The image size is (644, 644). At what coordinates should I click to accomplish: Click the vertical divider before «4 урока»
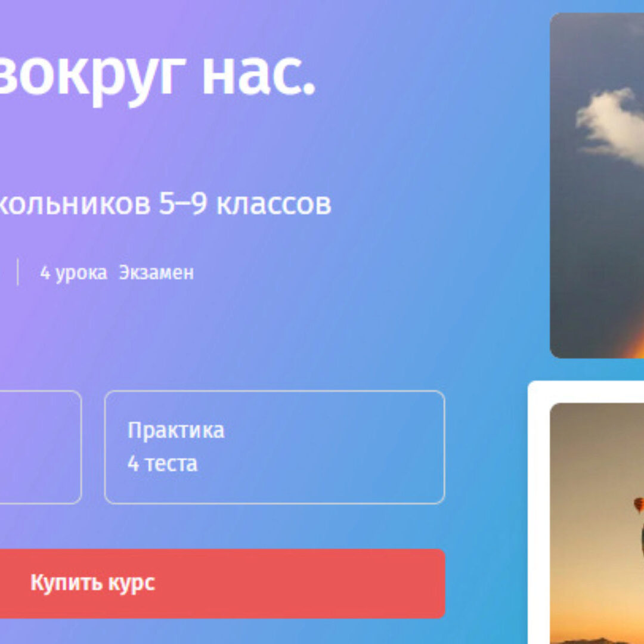click(17, 273)
